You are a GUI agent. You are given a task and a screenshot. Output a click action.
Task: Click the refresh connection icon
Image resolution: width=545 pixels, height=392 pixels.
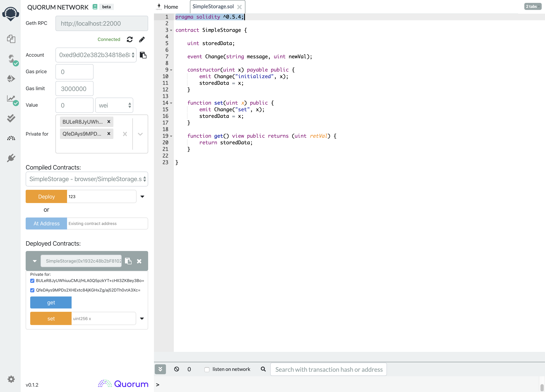pyautogui.click(x=130, y=39)
